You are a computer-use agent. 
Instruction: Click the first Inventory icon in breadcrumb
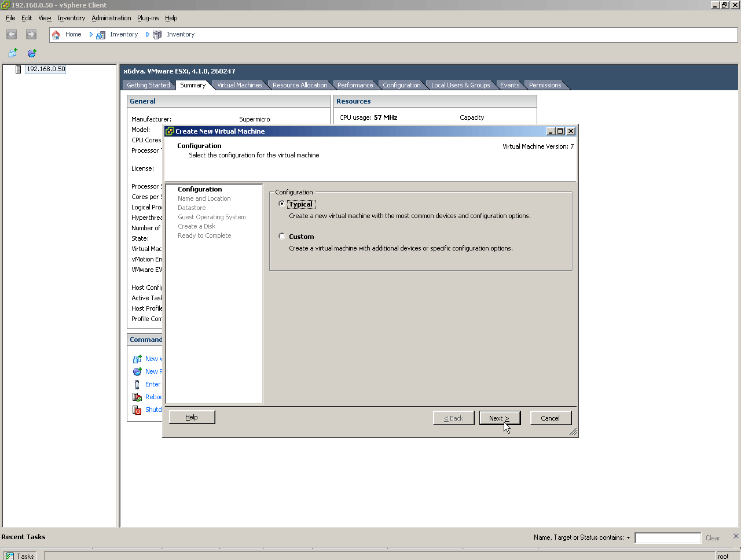(101, 35)
